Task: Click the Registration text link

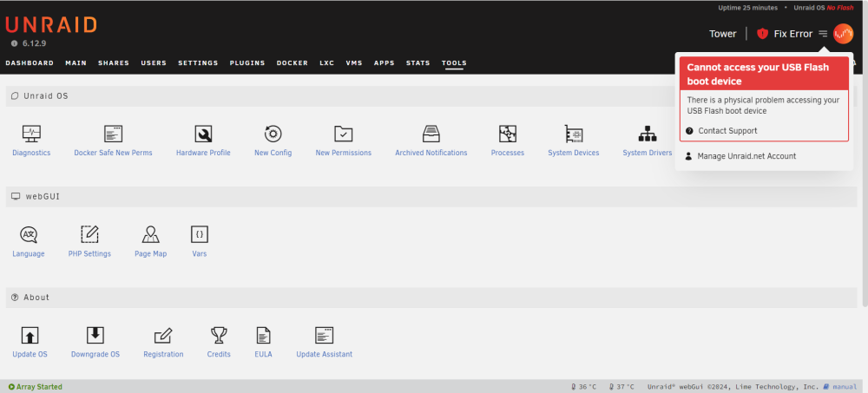Action: [x=163, y=354]
